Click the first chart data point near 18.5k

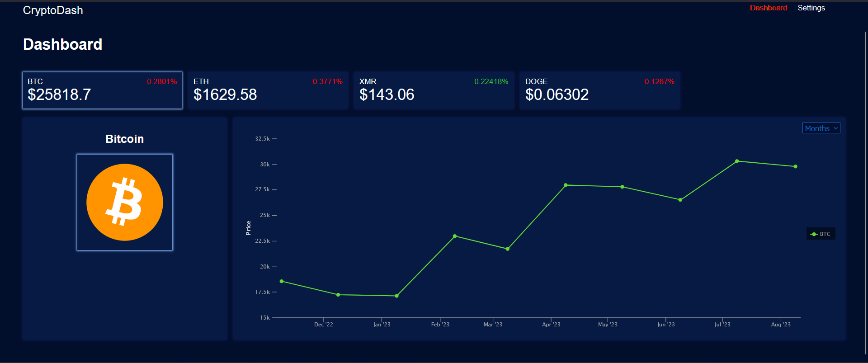point(282,281)
